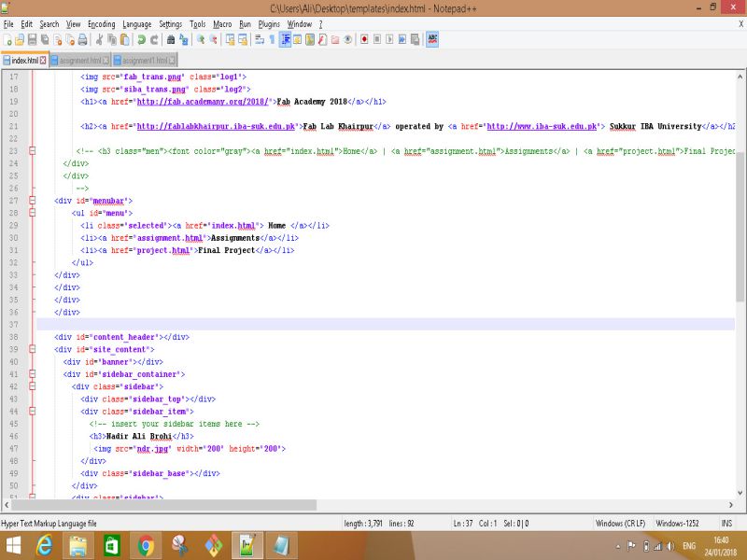Image resolution: width=747 pixels, height=560 pixels.
Task: Open Internet Explorer from the taskbar
Action: (x=44, y=546)
